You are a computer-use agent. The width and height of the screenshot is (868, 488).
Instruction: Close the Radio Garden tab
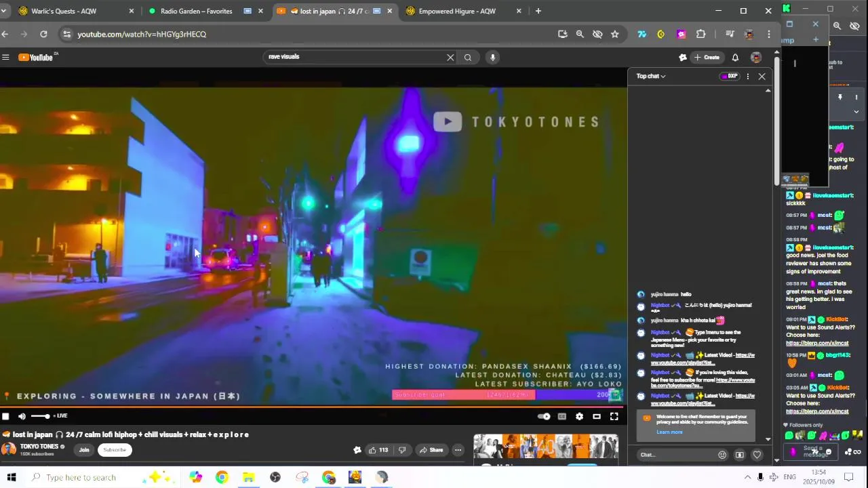point(260,11)
